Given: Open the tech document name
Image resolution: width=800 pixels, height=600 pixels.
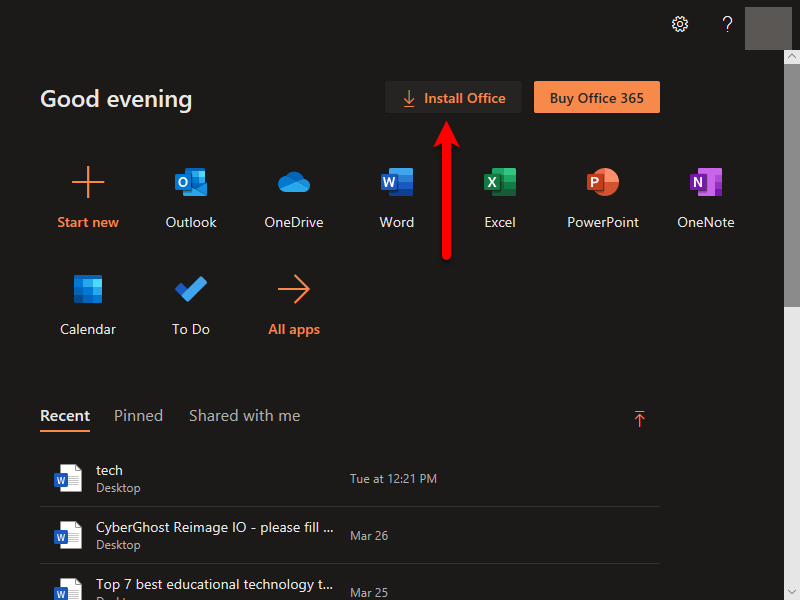Looking at the screenshot, I should click(x=109, y=470).
